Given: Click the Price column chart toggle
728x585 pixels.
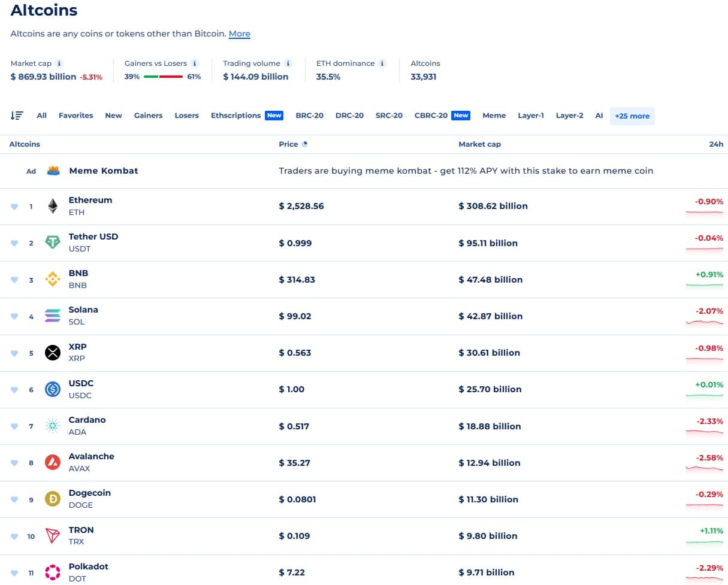Looking at the screenshot, I should click(x=305, y=144).
